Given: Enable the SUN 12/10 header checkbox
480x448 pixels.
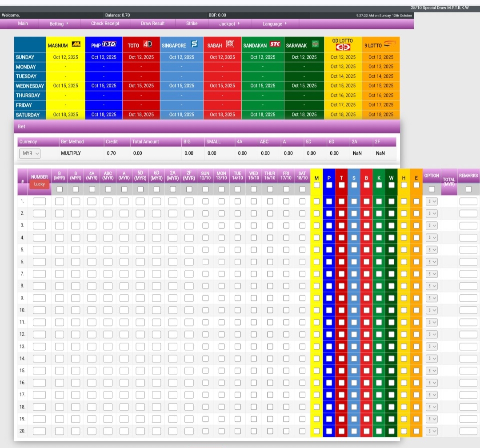Looking at the screenshot, I should tap(205, 189).
